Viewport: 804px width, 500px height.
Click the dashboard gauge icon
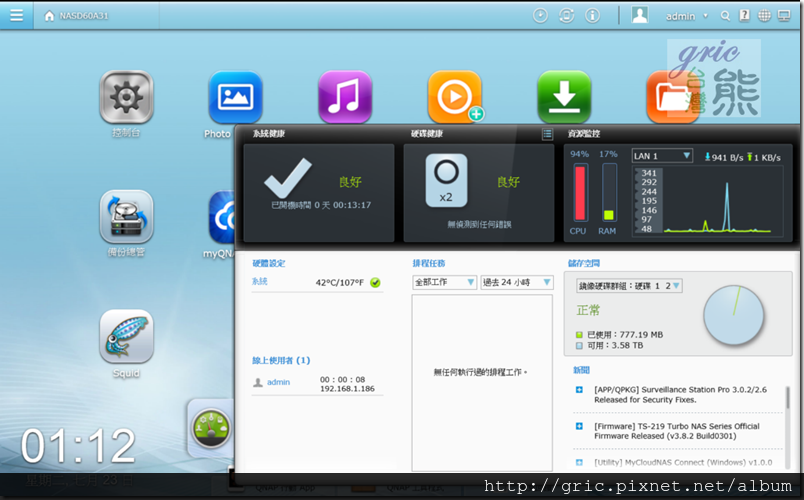211,428
